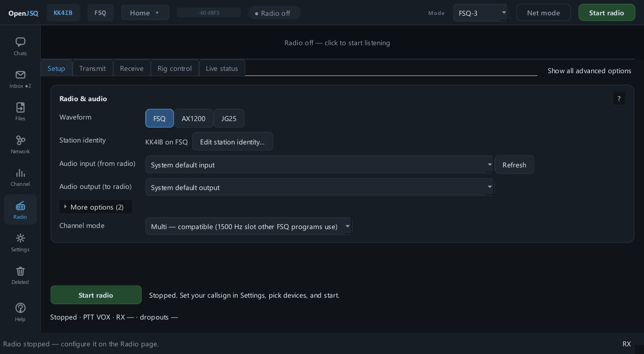The image size is (644, 354).
Task: Toggle Net mode in the top bar
Action: click(544, 12)
